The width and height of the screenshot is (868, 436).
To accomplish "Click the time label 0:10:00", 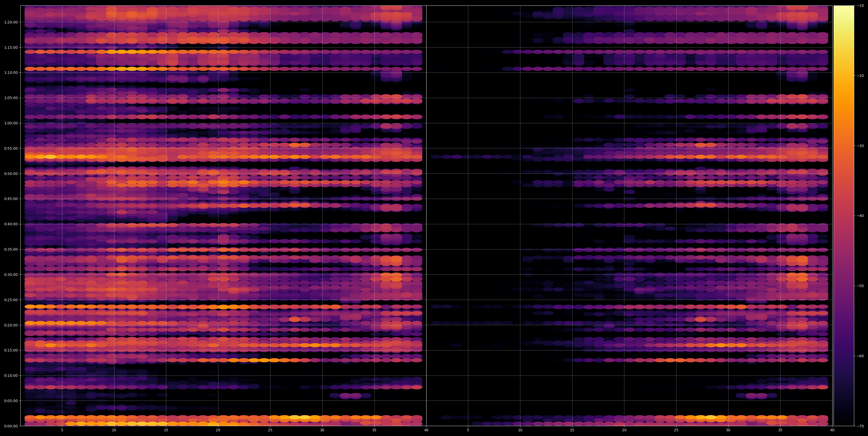I will coord(11,376).
